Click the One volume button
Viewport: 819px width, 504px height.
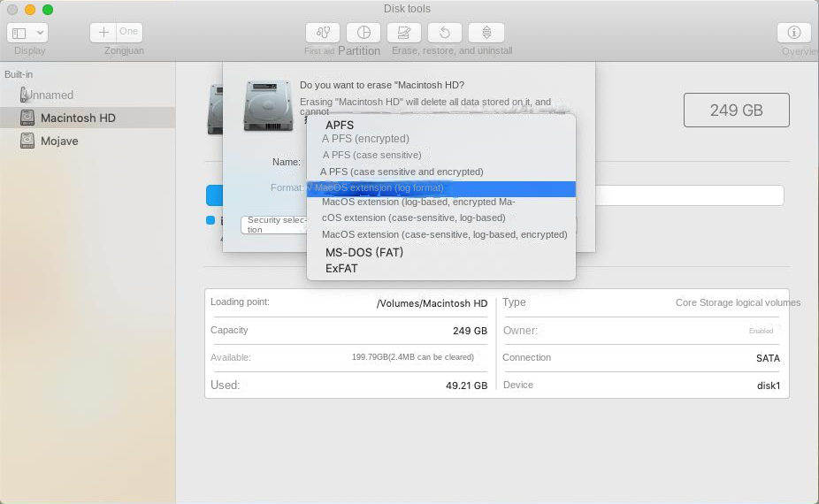click(129, 33)
